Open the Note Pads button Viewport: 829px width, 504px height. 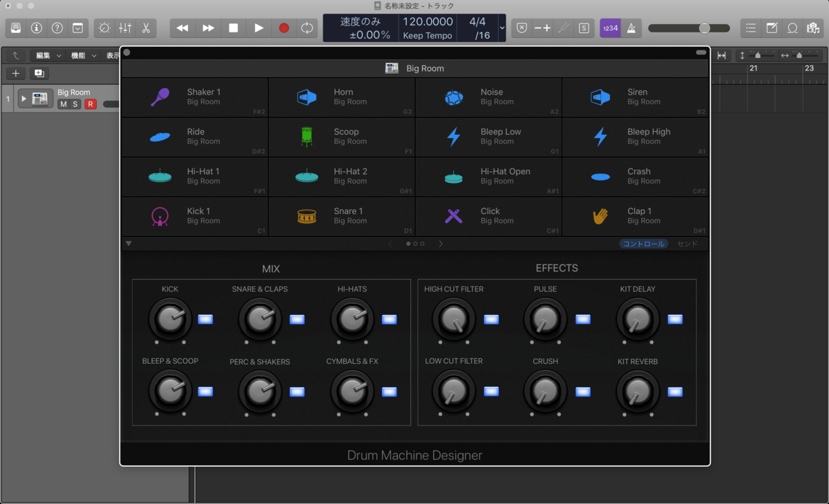[772, 28]
